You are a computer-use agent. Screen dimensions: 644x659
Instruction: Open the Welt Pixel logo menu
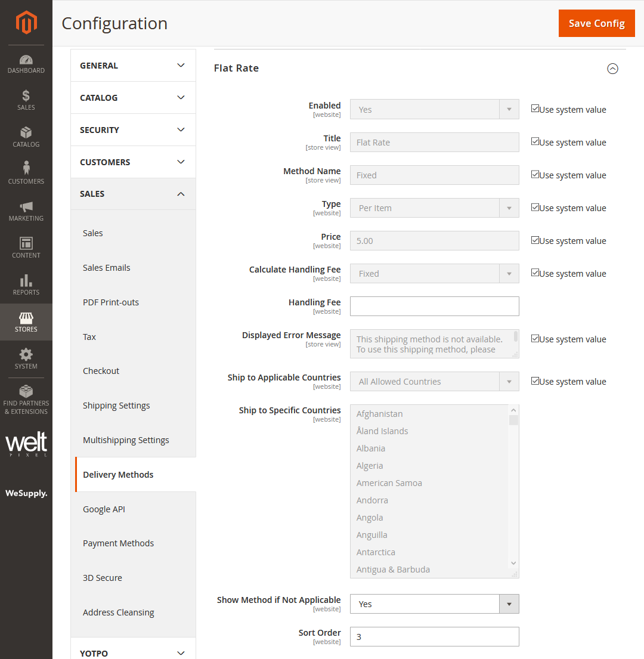[x=26, y=444]
